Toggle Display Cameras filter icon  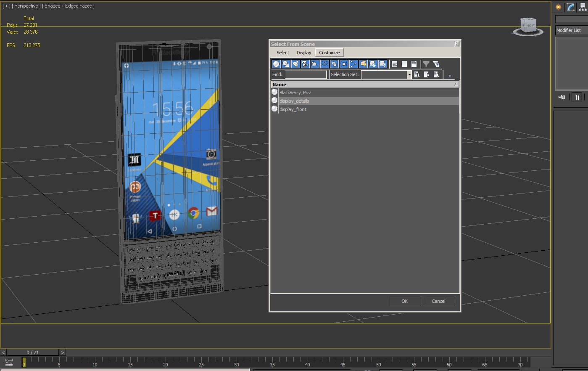point(305,64)
